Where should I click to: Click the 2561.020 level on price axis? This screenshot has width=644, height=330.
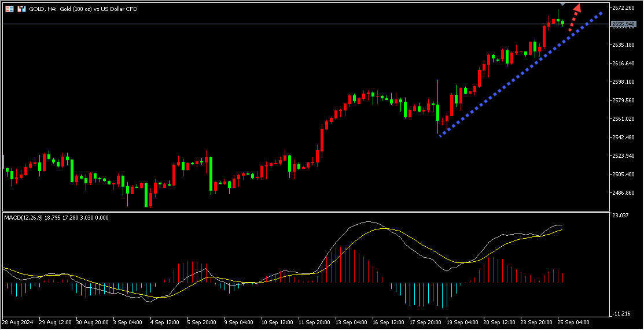pos(624,119)
